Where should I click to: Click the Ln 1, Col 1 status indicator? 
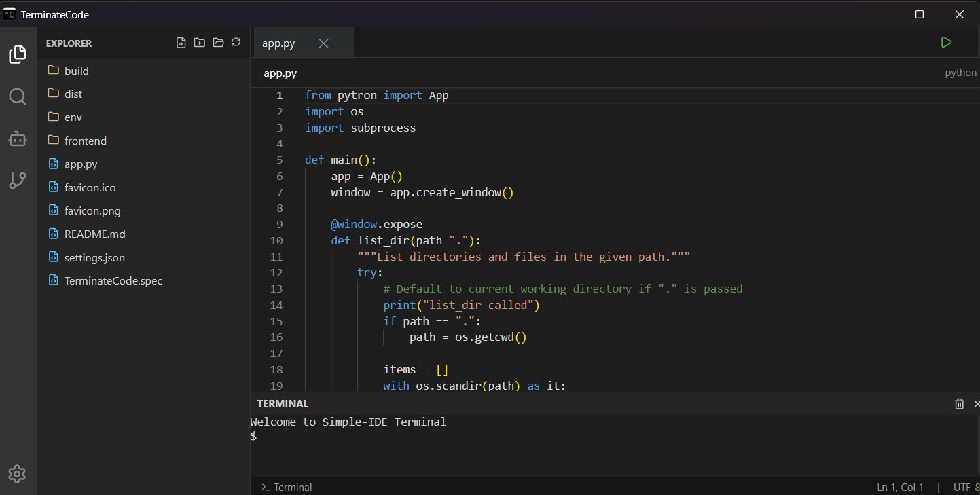pyautogui.click(x=900, y=487)
